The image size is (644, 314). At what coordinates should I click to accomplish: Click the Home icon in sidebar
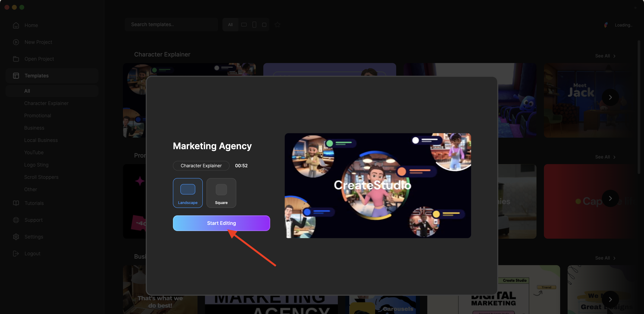click(x=16, y=25)
